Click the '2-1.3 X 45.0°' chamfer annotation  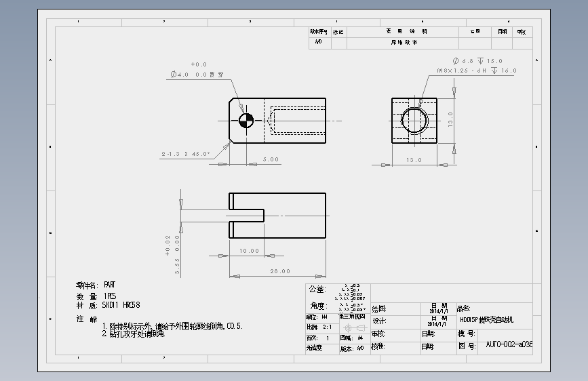(186, 154)
